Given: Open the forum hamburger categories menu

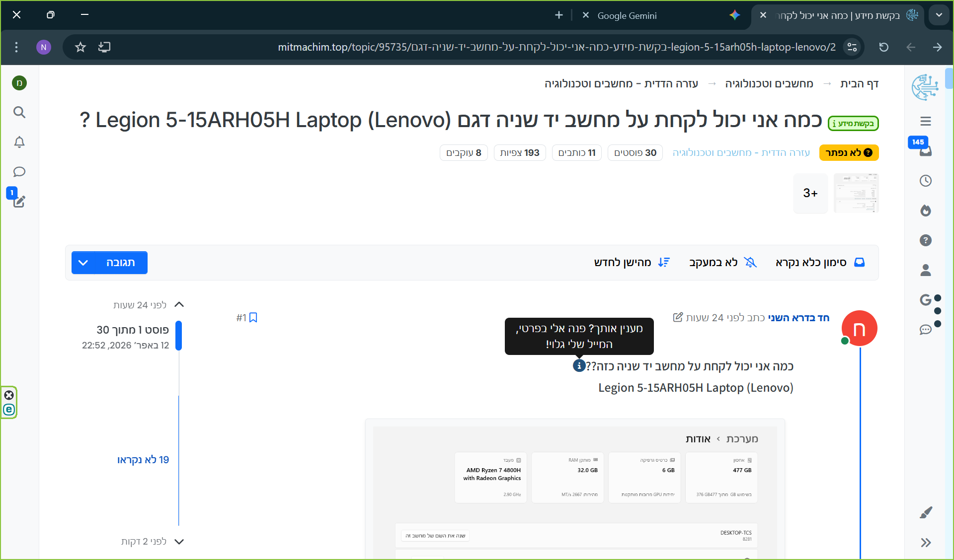Looking at the screenshot, I should tap(925, 121).
